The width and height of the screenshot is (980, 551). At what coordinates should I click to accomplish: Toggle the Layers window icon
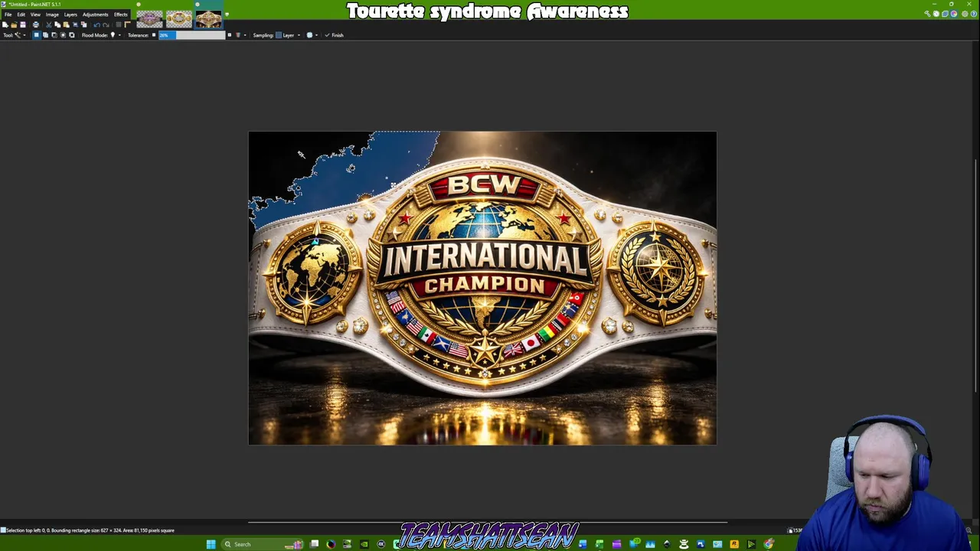click(x=945, y=14)
